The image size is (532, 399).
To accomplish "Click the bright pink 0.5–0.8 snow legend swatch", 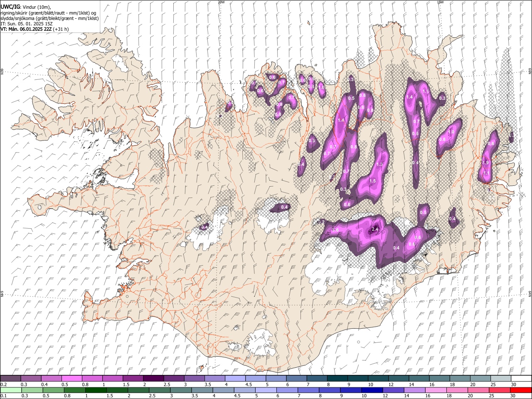I will click(x=71, y=379).
